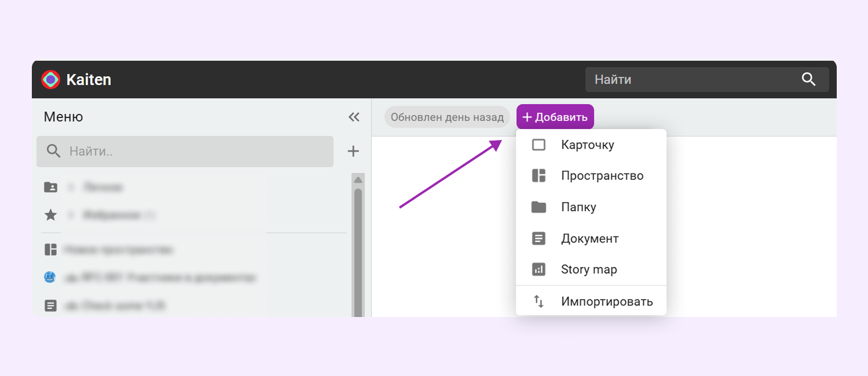Select Карточку from the add menu
The height and width of the screenshot is (376, 868).
587,145
